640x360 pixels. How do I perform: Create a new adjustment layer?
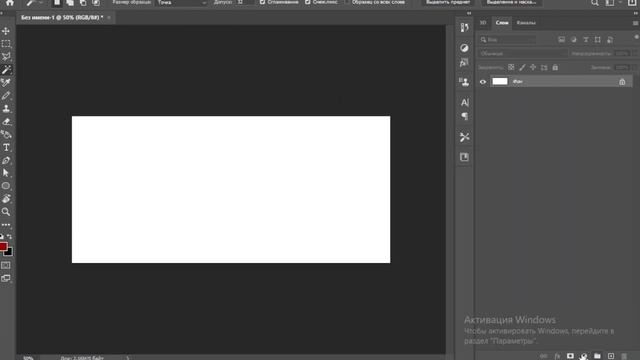[584, 356]
